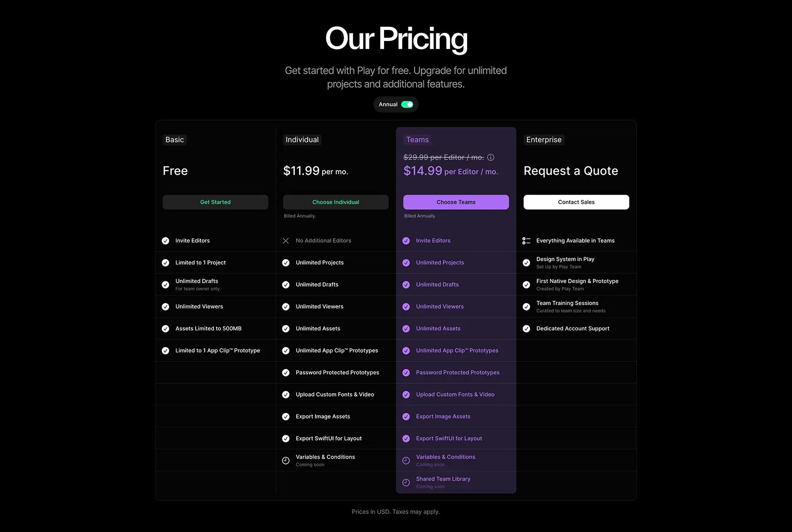Click Individual's Export Image Assets checkmark
Viewport: 792px width, 532px height.
pos(286,417)
